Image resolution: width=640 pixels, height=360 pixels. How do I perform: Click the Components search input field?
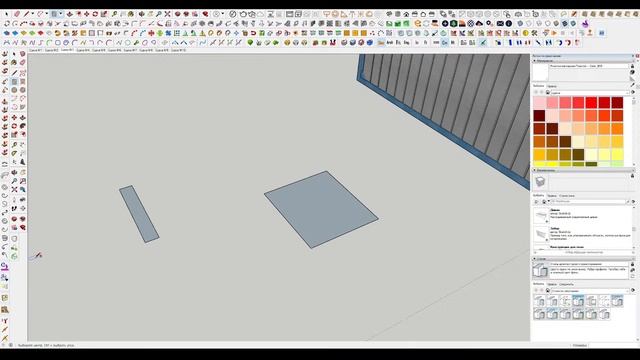588,202
